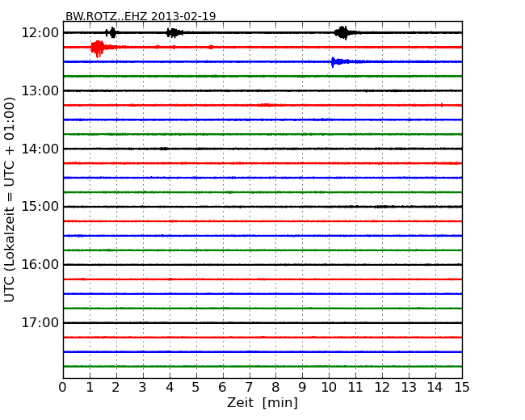The image size is (525, 420).
Task: Click x-axis tick label 10
Action: [329, 388]
